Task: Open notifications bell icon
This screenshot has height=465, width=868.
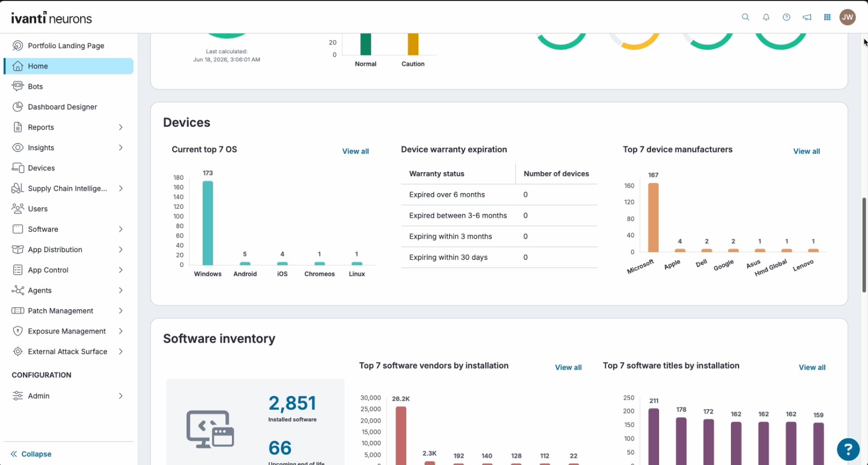Action: (x=766, y=17)
